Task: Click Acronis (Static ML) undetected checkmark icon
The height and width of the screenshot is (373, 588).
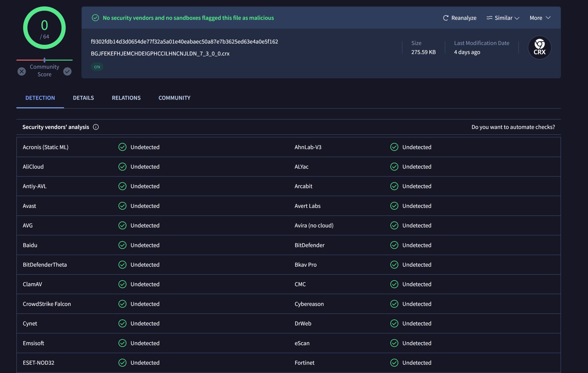Action: (x=122, y=147)
